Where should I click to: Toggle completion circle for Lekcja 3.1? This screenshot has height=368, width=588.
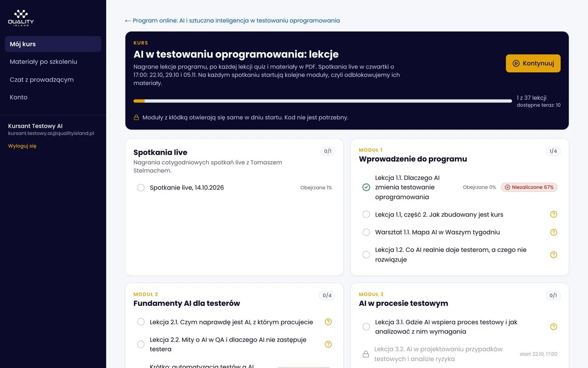tap(366, 327)
